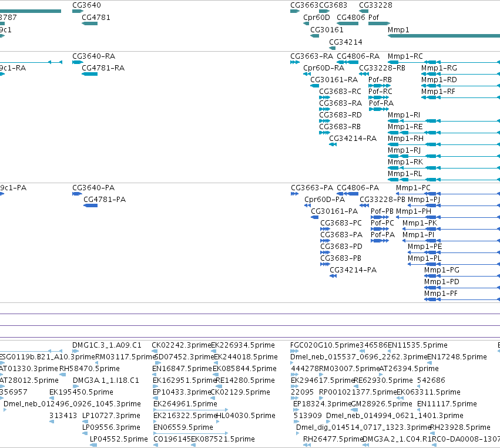Select EST RH58470.5prime
500x448 pixels.
click(x=90, y=369)
